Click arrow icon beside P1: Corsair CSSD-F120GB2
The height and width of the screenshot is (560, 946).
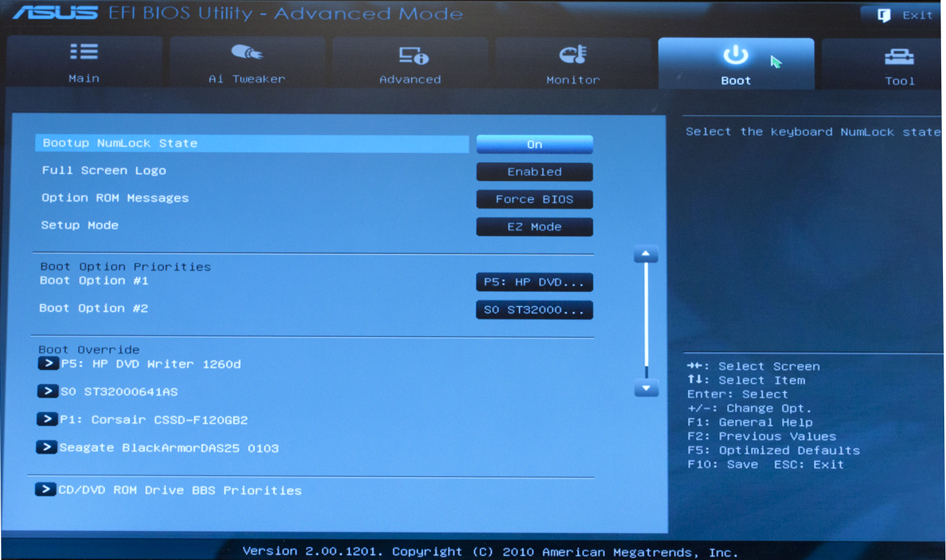[47, 419]
